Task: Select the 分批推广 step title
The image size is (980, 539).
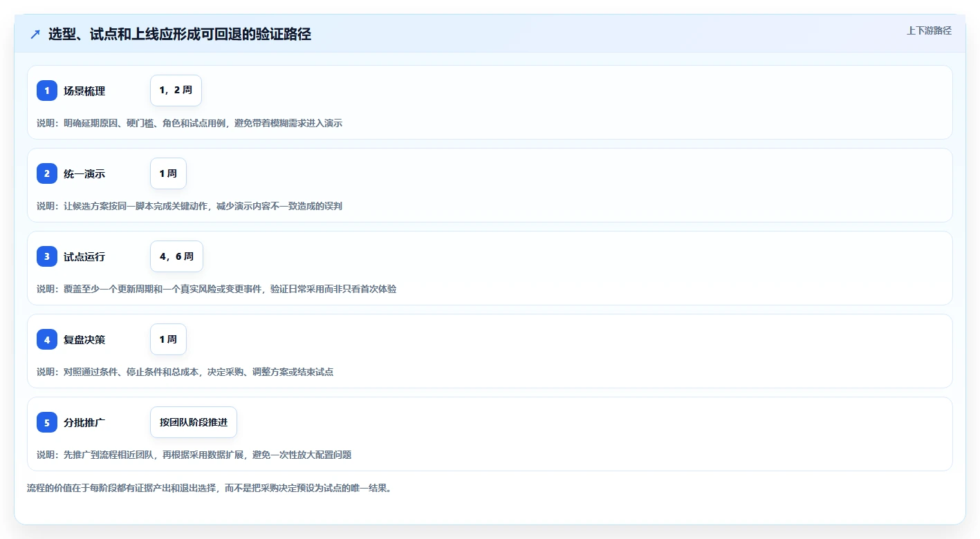Action: point(84,422)
